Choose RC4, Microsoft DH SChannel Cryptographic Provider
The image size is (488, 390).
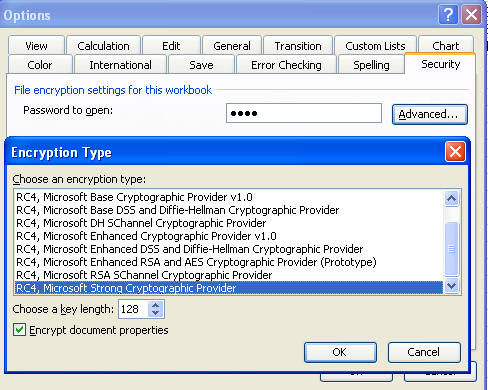pyautogui.click(x=229, y=223)
